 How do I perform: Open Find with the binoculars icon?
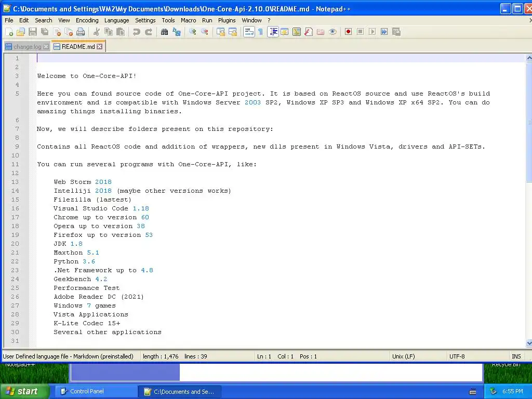click(164, 32)
